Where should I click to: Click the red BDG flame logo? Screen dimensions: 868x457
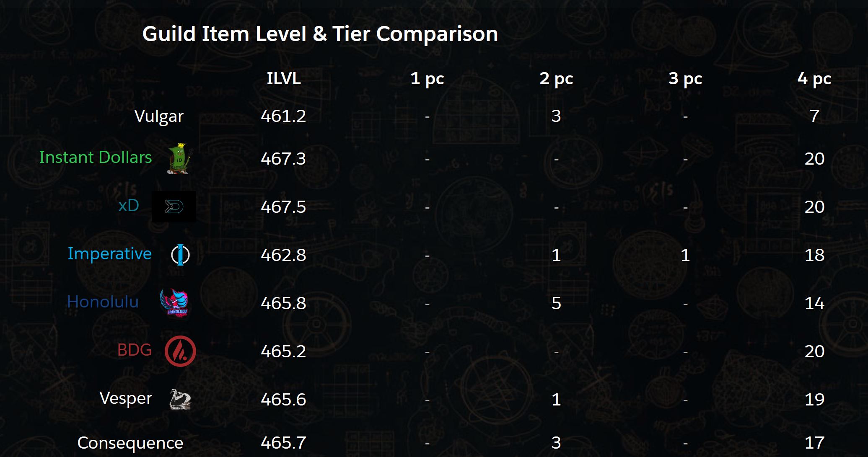[x=180, y=351]
